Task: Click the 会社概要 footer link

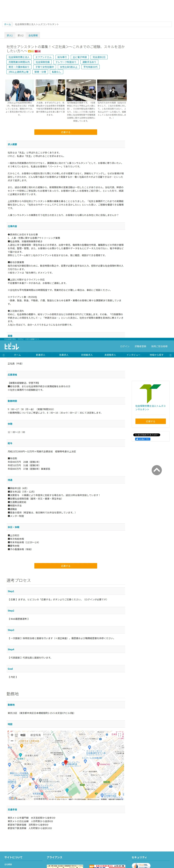Action: click(8, 864)
